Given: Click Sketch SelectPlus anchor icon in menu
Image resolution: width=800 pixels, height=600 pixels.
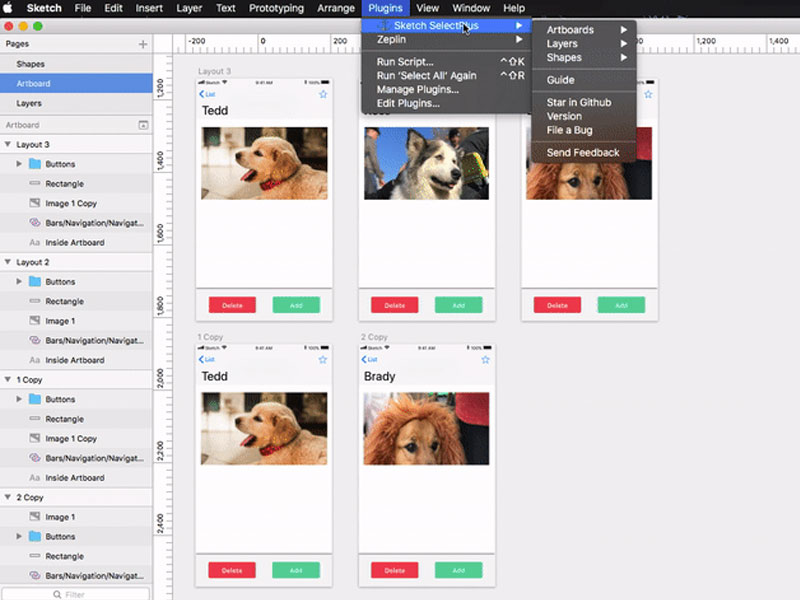Looking at the screenshot, I should (384, 26).
